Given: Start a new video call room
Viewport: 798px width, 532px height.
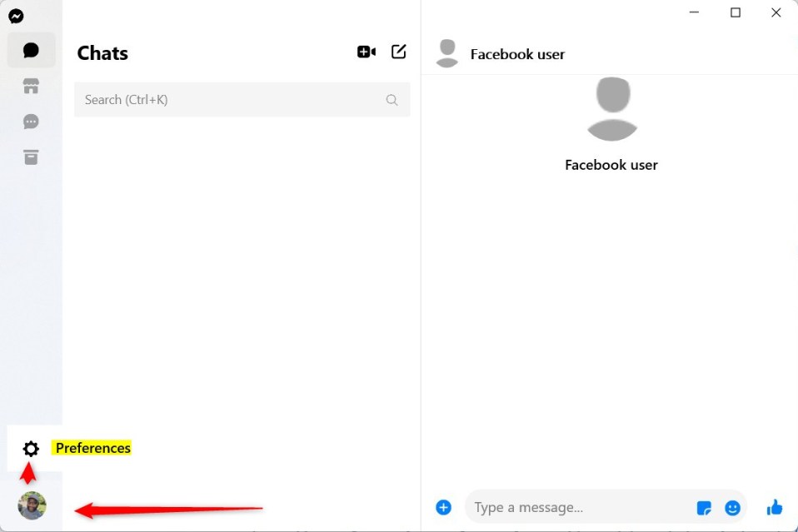Looking at the screenshot, I should coord(366,52).
